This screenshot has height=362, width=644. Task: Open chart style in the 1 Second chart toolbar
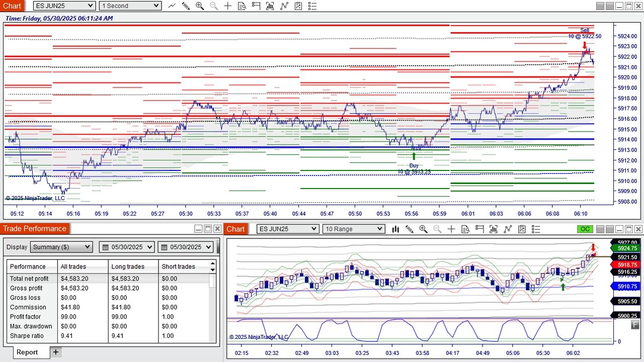click(x=172, y=6)
